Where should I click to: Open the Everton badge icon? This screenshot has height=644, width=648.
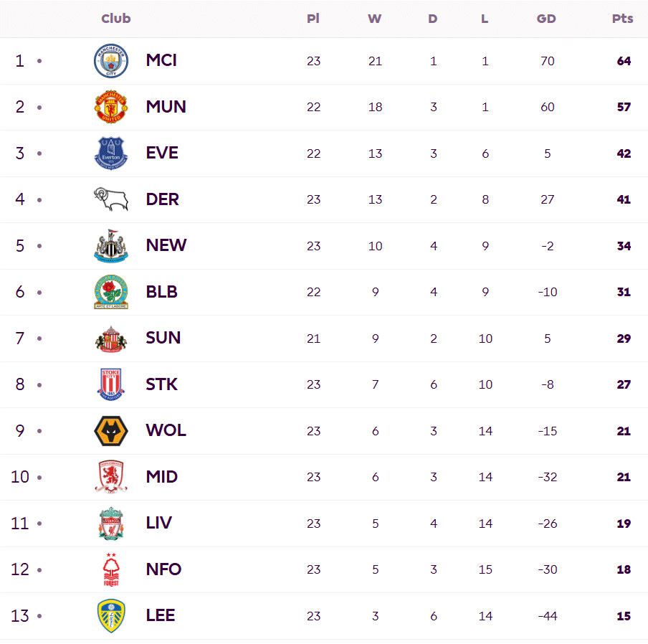click(111, 153)
